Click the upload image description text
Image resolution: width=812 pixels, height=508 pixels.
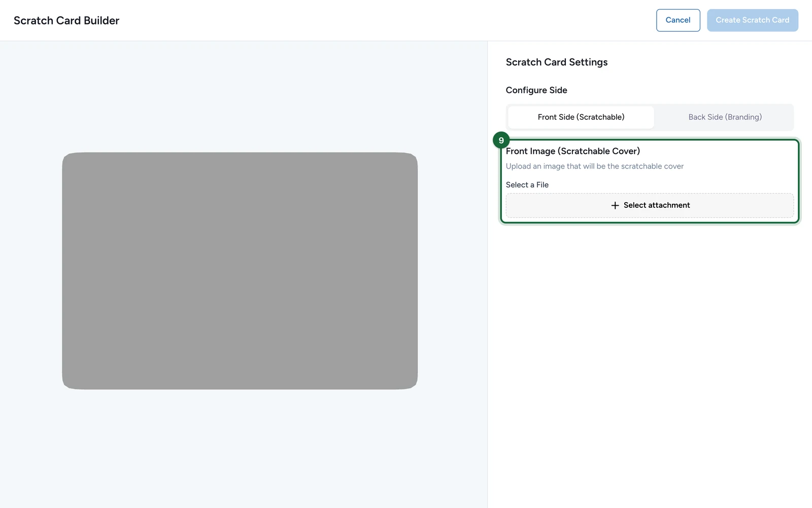tap(595, 167)
